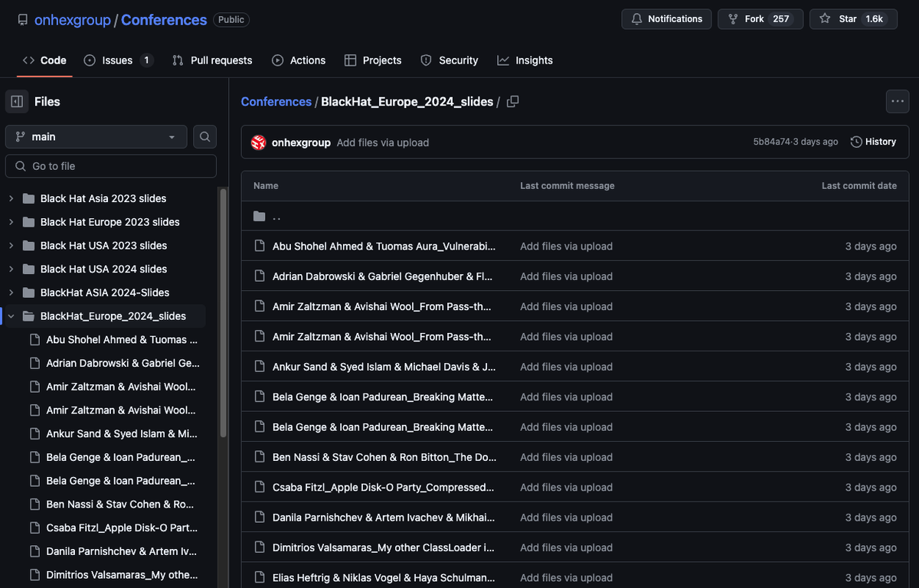Open Dimitrios Valsamaras_My other ClassLoader file

point(384,547)
